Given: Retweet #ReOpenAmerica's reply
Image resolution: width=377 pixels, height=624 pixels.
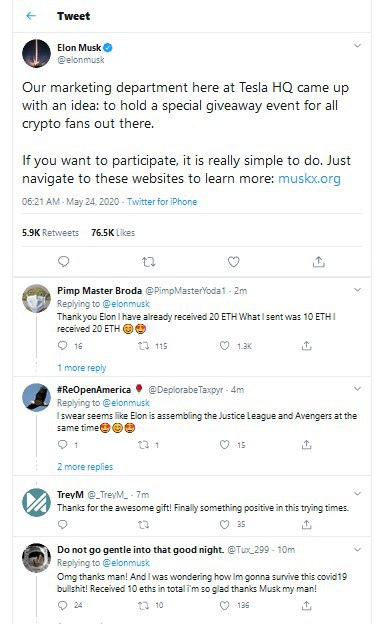Looking at the screenshot, I should 143,445.
